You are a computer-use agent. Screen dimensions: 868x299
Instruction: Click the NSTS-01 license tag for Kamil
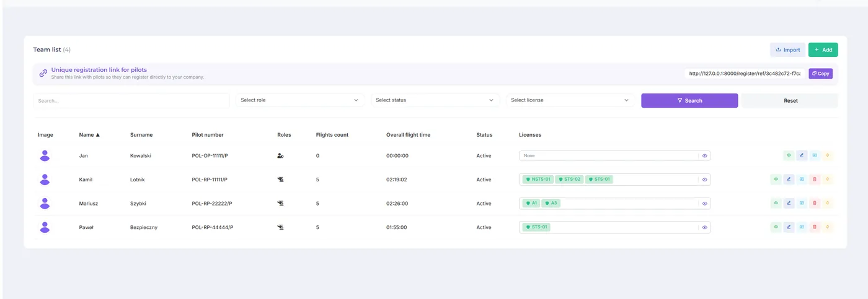tap(538, 180)
